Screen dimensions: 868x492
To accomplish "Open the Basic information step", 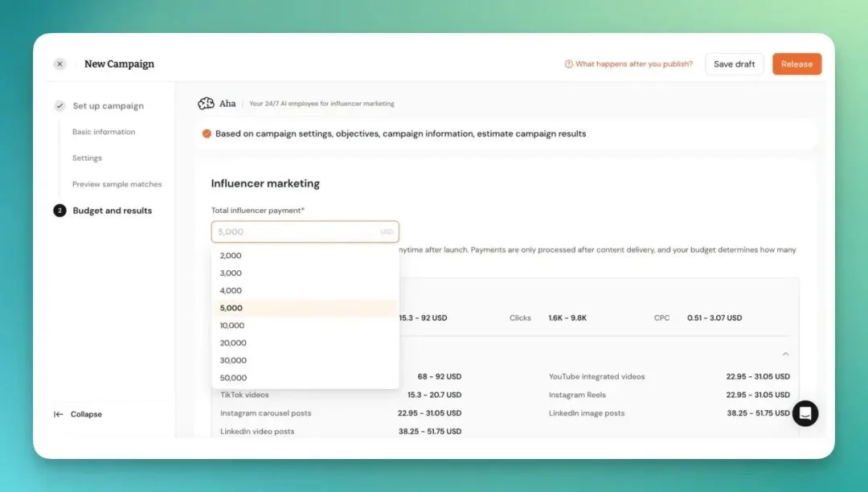I will [x=104, y=132].
